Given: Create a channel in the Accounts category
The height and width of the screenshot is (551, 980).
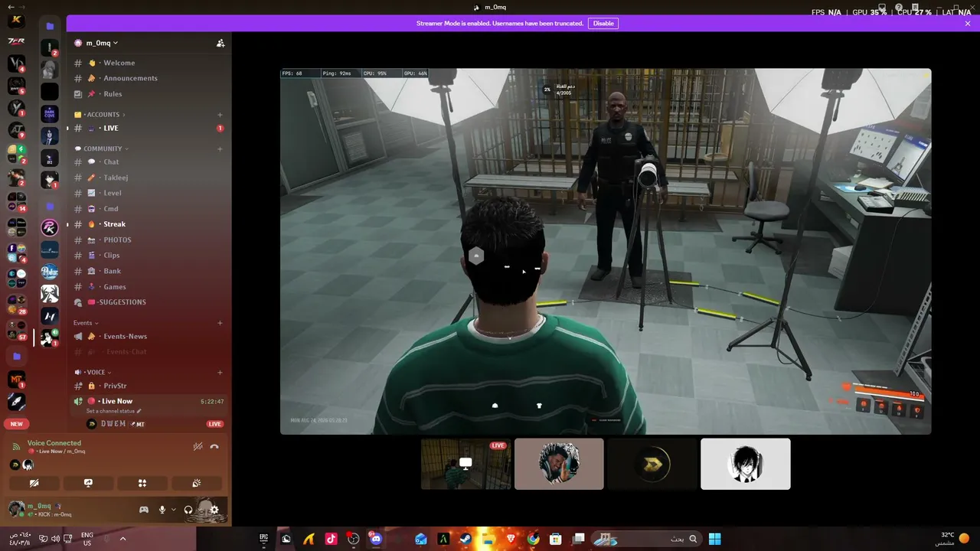Looking at the screenshot, I should 220,115.
